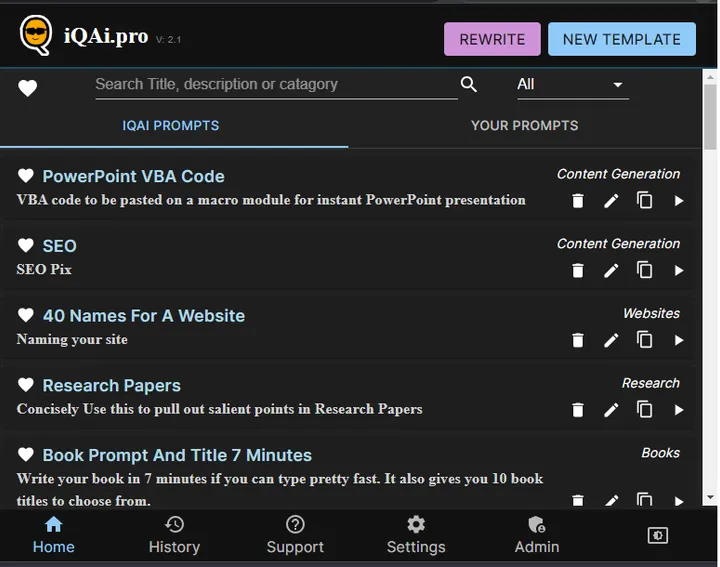This screenshot has width=720, height=567.
Task: Open the SEO prompt title
Action: pos(60,246)
